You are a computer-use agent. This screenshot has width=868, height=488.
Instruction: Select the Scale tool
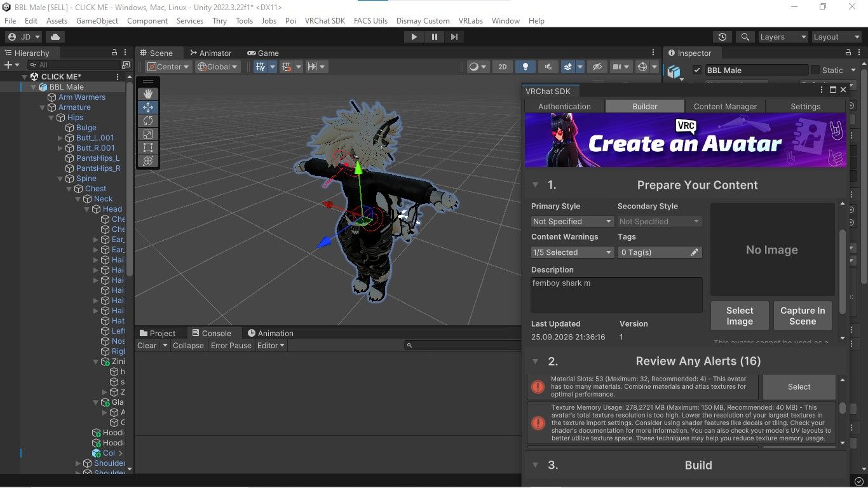pyautogui.click(x=148, y=134)
